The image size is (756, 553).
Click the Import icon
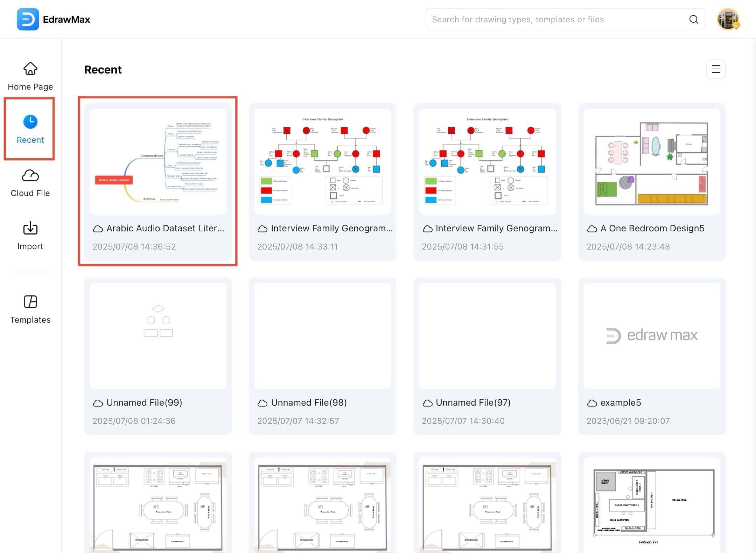pyautogui.click(x=30, y=229)
